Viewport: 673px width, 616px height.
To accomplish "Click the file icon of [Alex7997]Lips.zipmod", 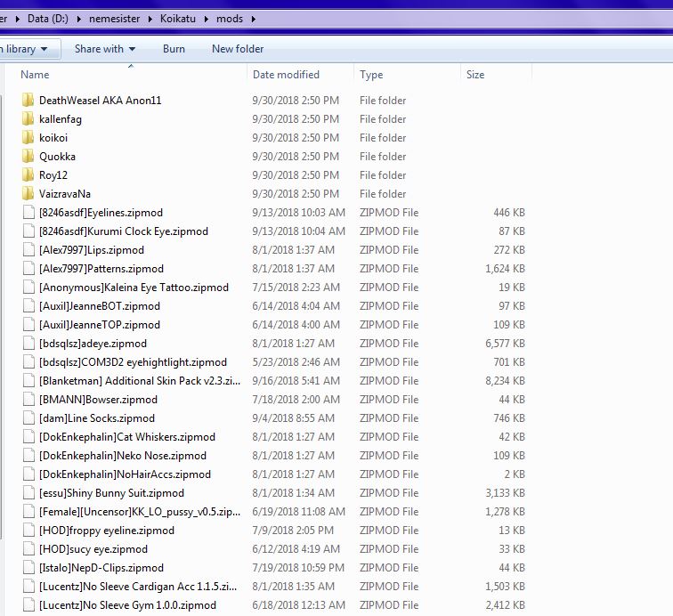I will 28,250.
